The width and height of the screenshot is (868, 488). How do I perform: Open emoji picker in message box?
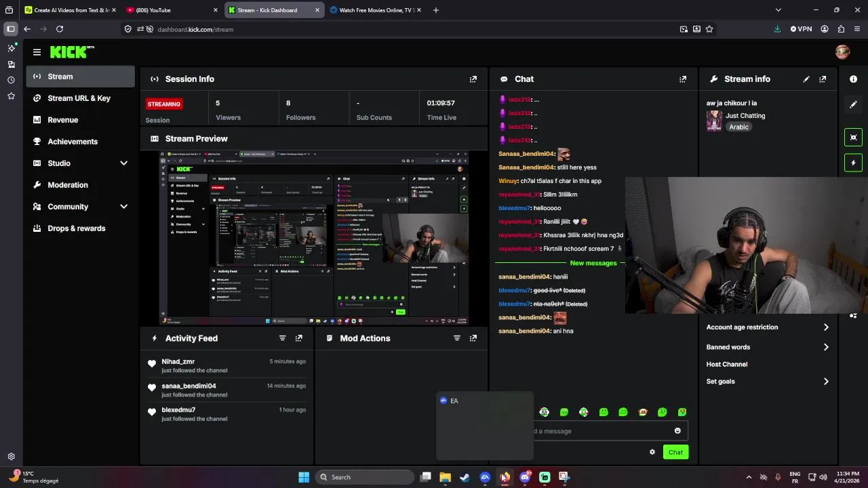click(x=677, y=431)
